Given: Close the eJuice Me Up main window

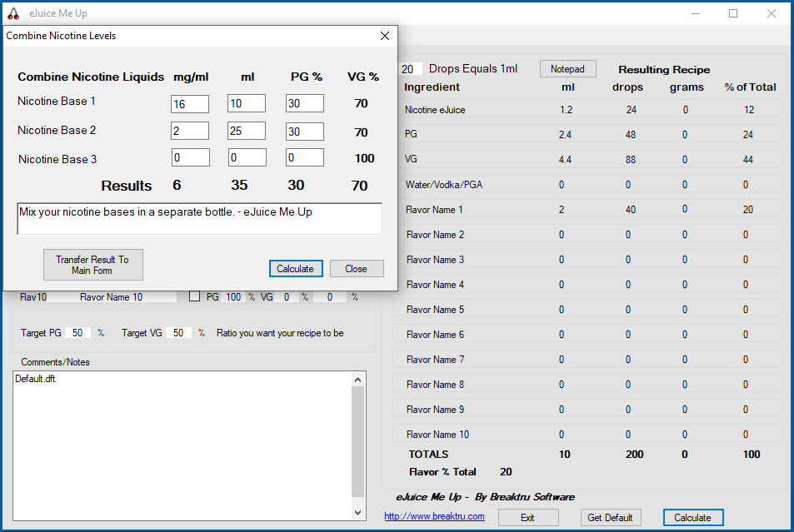Looking at the screenshot, I should tap(772, 13).
